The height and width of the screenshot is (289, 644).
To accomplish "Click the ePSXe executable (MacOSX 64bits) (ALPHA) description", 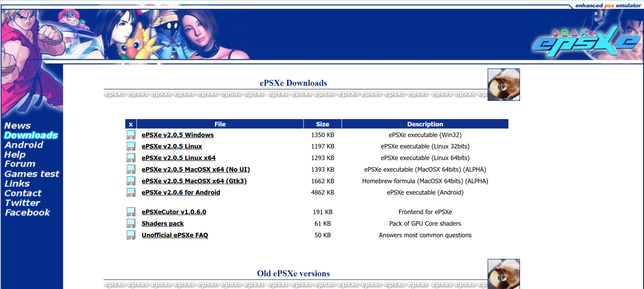I will click(x=425, y=169).
